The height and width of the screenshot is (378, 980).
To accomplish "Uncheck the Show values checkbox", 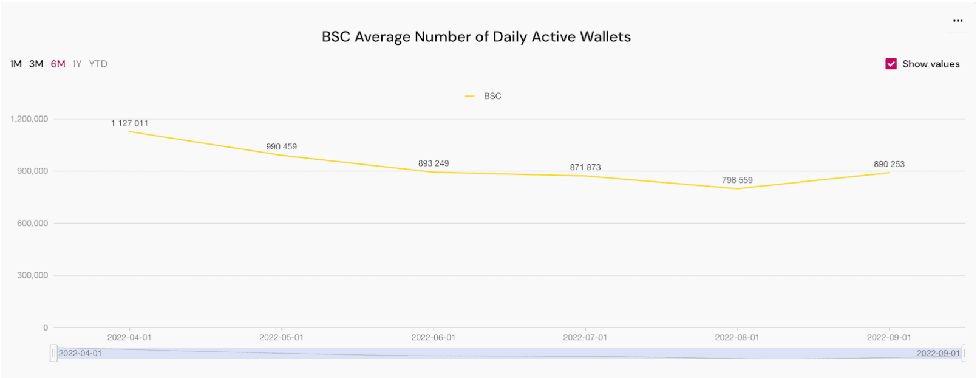I will 891,64.
